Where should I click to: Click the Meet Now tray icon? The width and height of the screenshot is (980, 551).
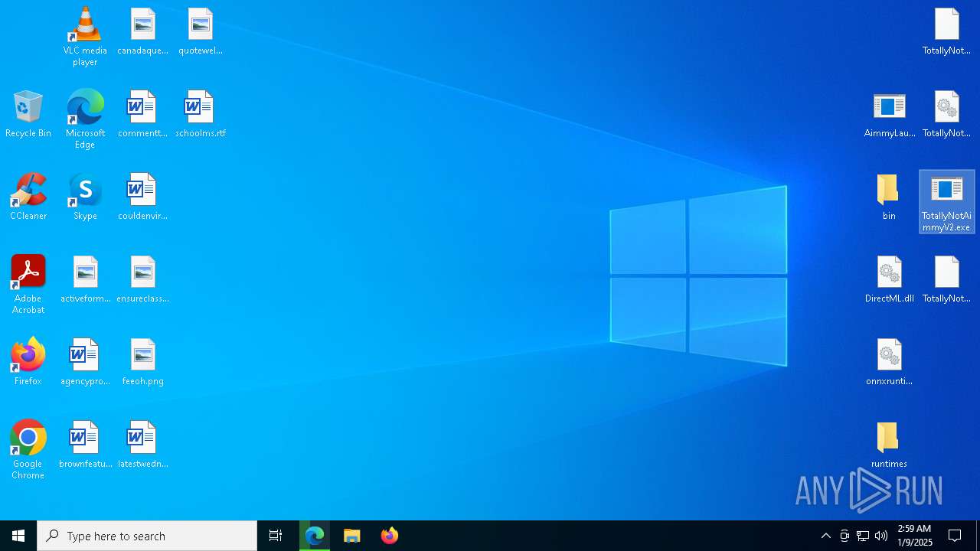(844, 536)
